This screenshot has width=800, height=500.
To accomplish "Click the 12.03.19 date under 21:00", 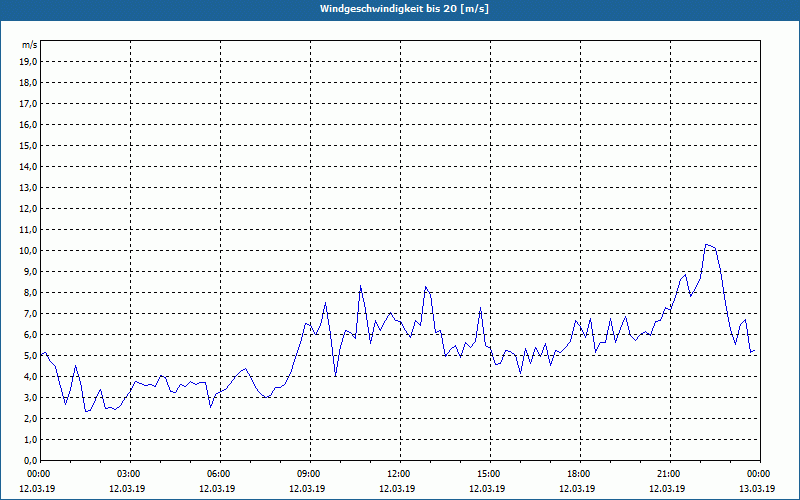I will [667, 488].
